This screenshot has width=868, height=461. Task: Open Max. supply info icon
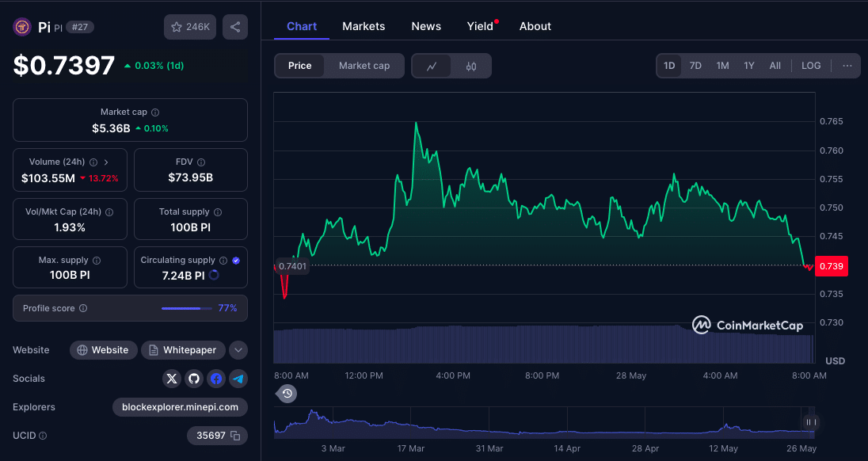97,260
